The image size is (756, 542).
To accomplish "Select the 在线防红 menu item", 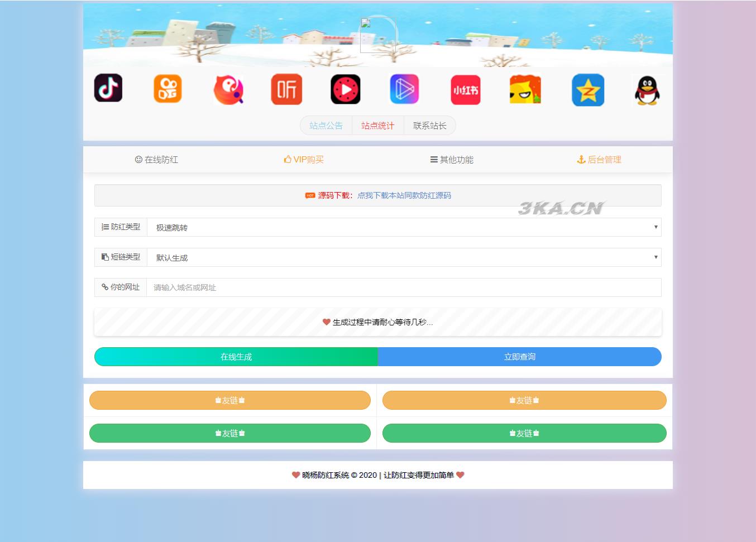I will point(157,159).
